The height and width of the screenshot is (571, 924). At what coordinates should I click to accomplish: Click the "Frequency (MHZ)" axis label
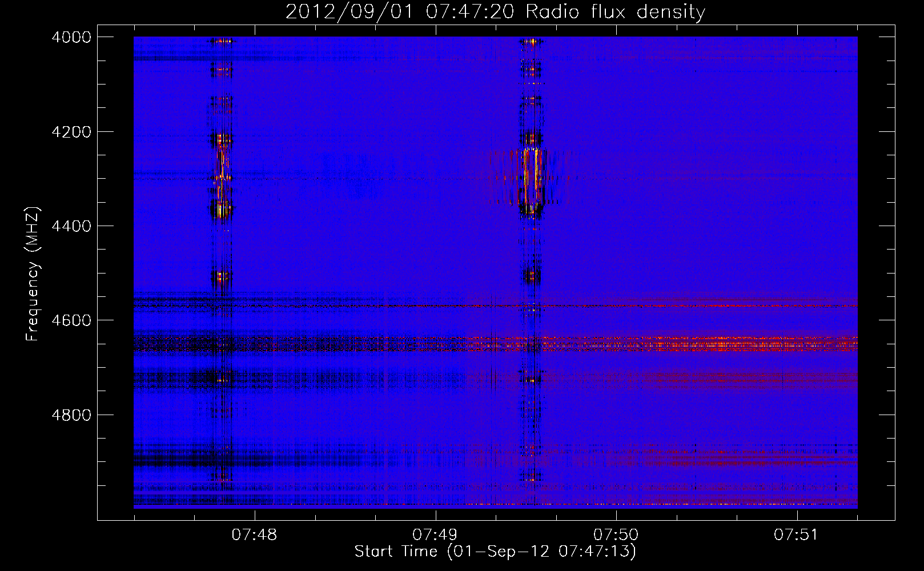pyautogui.click(x=33, y=274)
